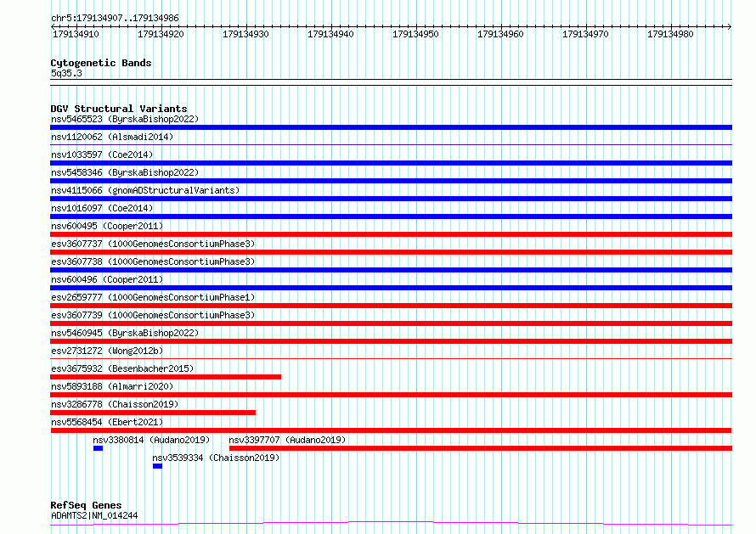
Task: Click the thin red line of esv2731272
Action: [x=391, y=358]
